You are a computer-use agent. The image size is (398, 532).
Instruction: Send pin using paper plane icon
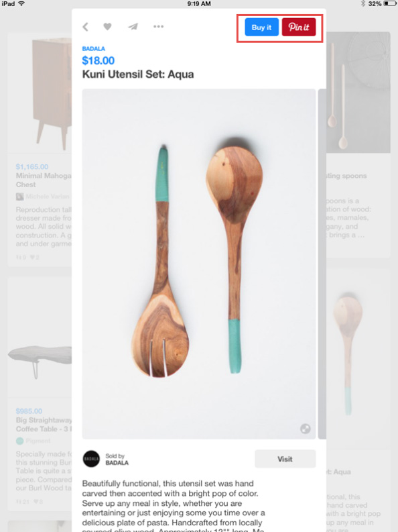pyautogui.click(x=133, y=26)
